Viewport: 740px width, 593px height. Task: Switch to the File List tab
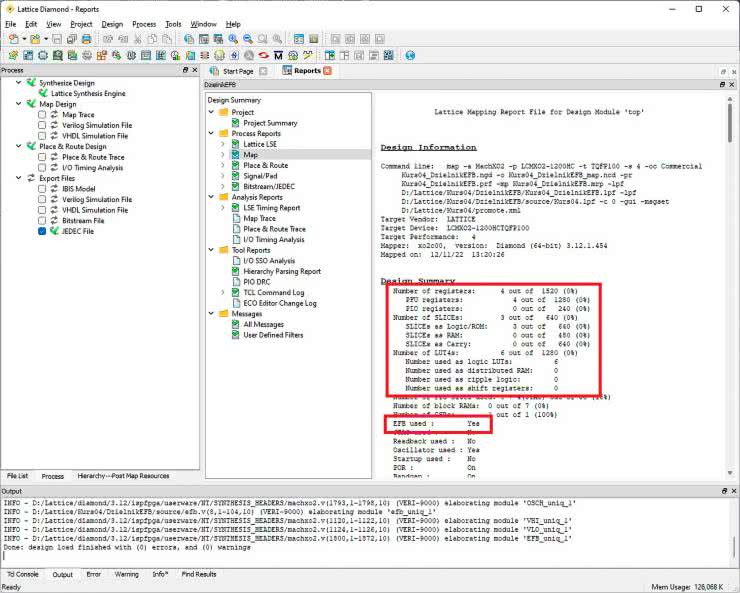17,476
